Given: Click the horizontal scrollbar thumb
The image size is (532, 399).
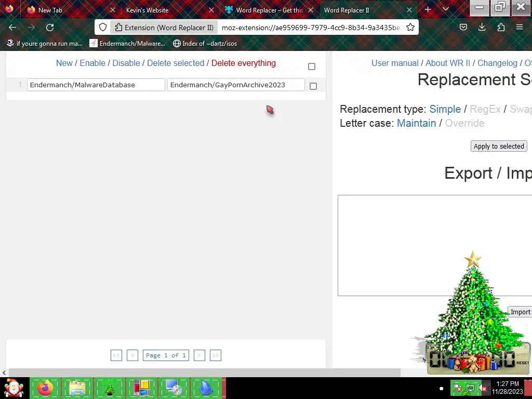Looking at the screenshot, I should 205,373.
